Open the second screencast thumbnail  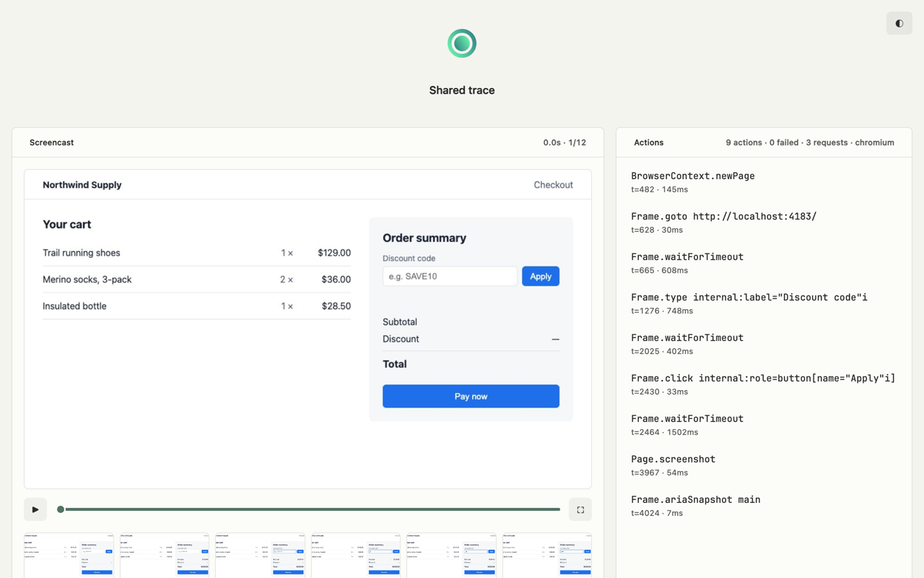(x=165, y=556)
